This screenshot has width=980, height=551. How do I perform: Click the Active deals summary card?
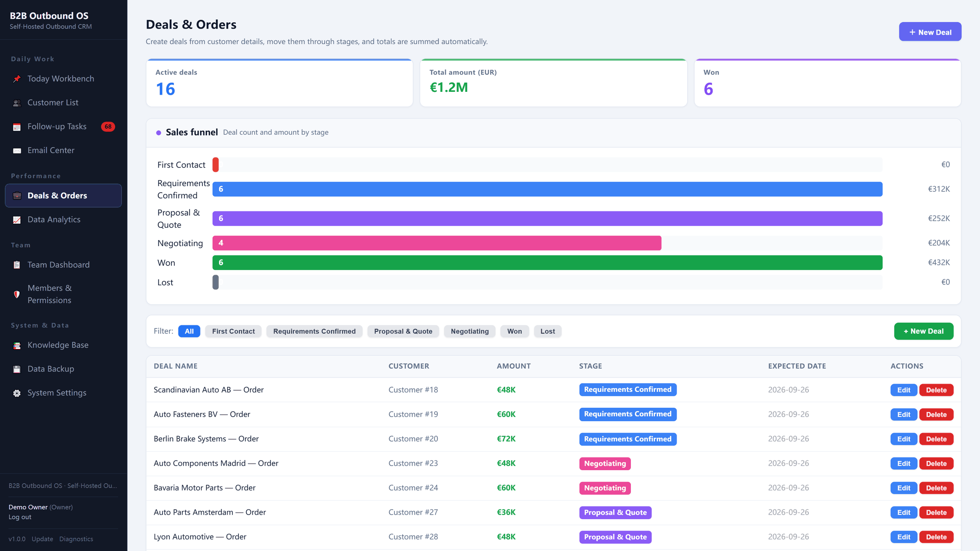280,83
